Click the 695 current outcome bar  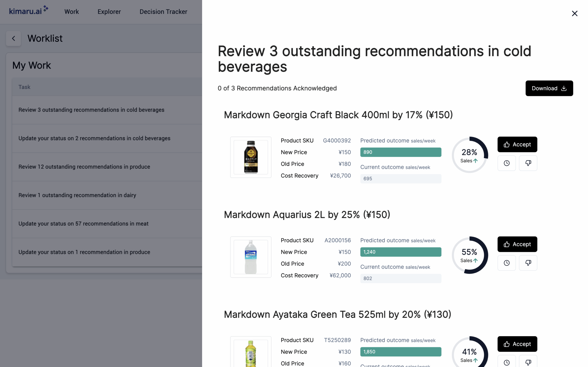400,179
